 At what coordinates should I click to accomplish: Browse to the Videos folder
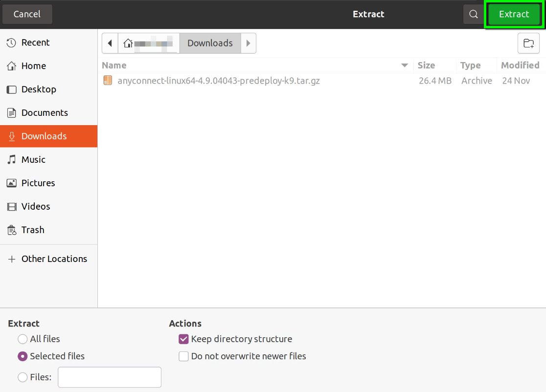[35, 206]
